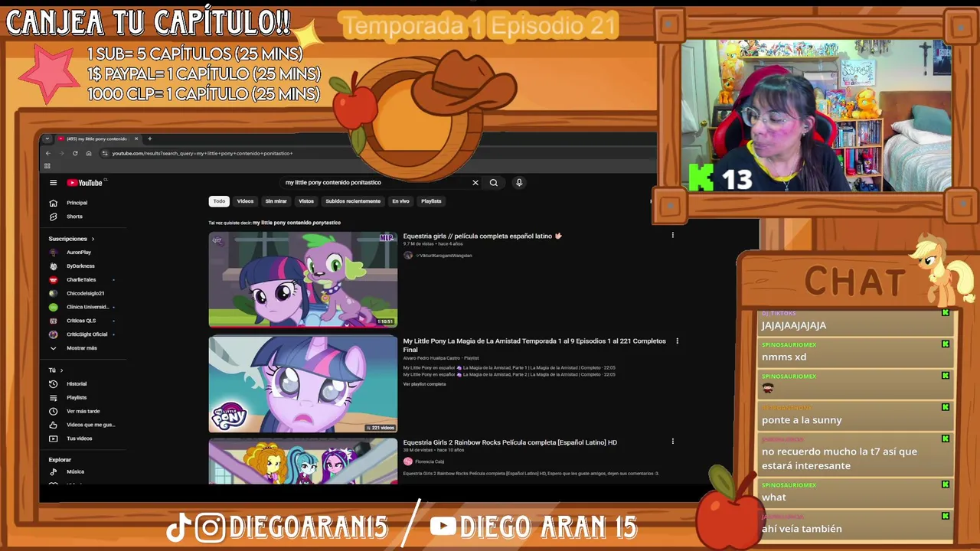Open the Rainbow Rocks video thumbnail

click(303, 461)
